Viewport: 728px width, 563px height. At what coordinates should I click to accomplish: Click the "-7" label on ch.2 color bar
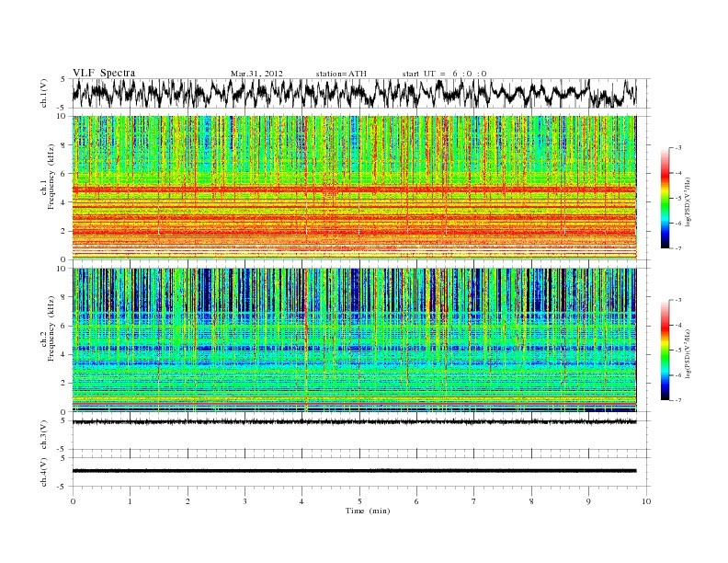pyautogui.click(x=677, y=400)
